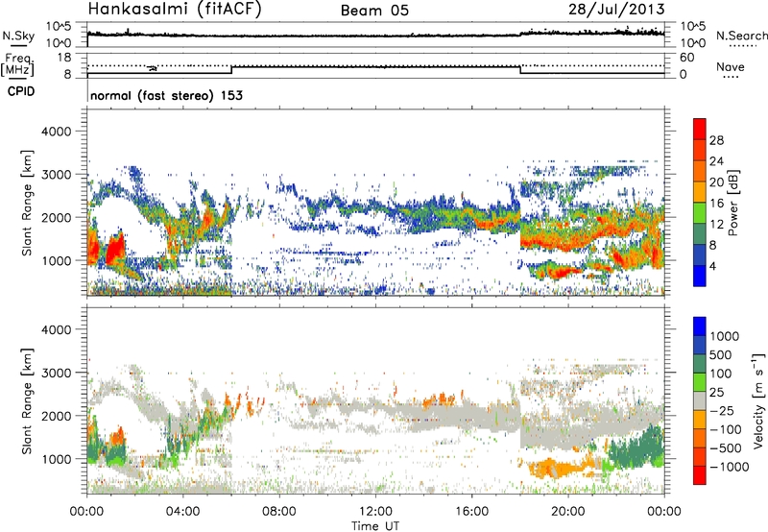Click the 'N.Search' legend label
The width and height of the screenshot is (768, 532).
click(741, 36)
